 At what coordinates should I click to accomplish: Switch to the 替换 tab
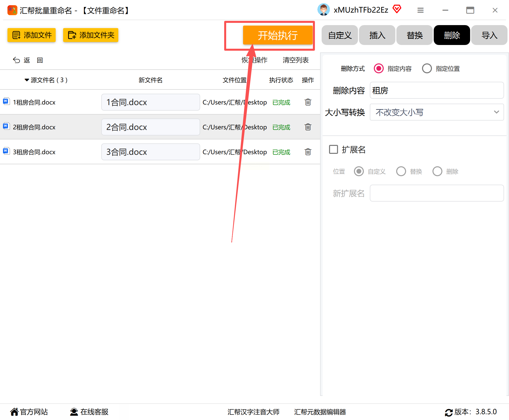coord(414,35)
